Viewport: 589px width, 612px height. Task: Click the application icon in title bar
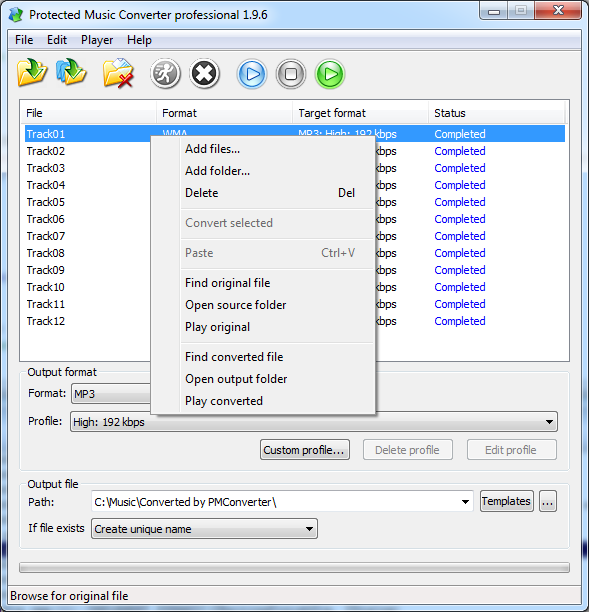tap(16, 15)
